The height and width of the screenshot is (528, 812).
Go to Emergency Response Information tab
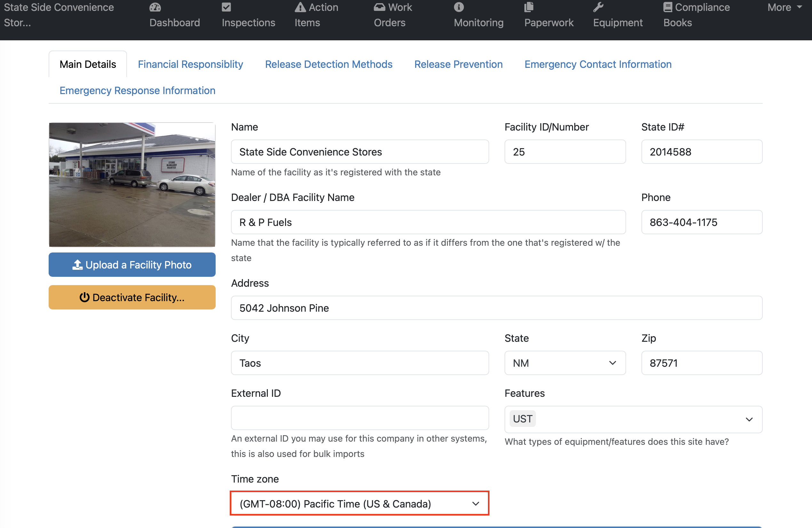click(137, 91)
